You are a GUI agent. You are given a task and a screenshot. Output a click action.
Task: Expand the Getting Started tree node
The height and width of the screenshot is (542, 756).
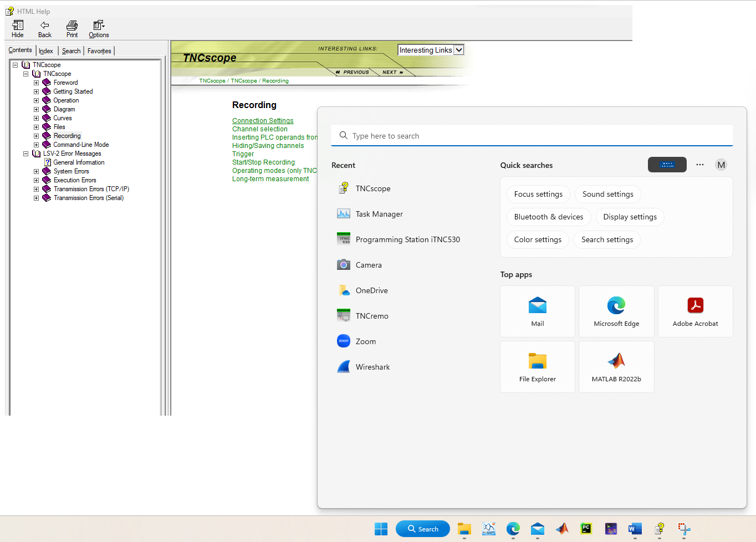(x=37, y=91)
